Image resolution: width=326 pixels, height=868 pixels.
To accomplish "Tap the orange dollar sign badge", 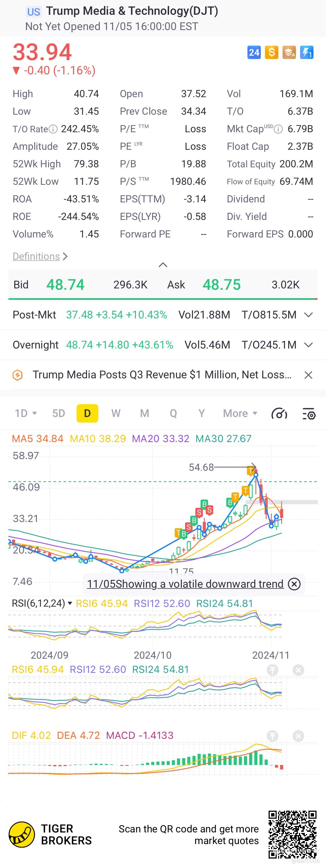I will (x=271, y=52).
